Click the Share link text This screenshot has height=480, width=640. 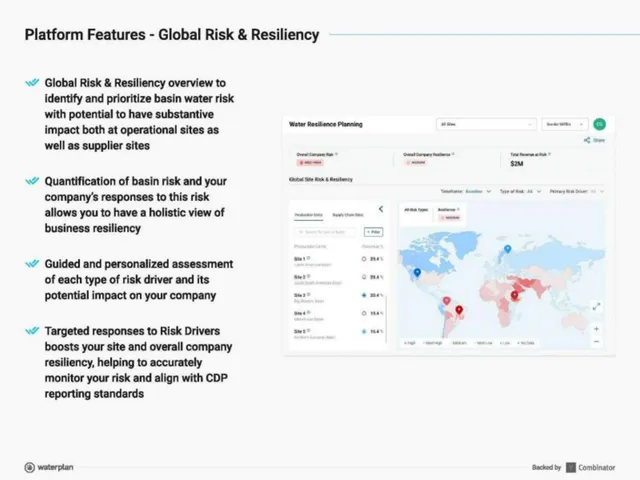pos(599,140)
